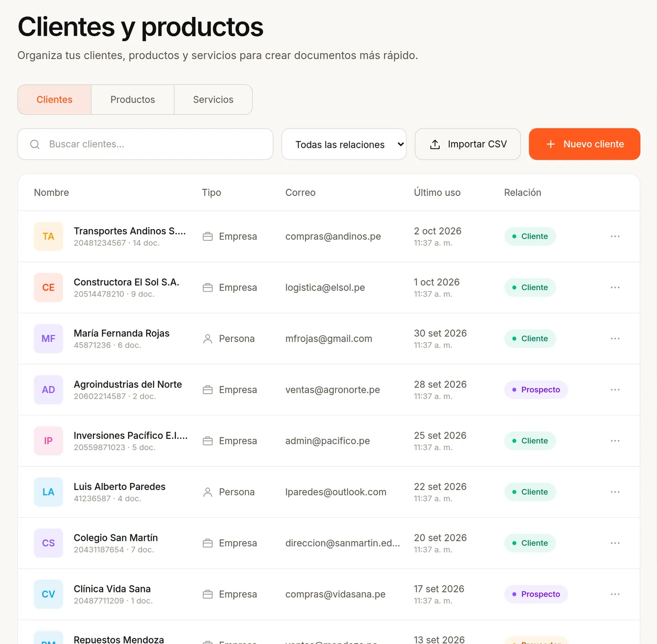Click the CV avatar of Clínica Vida Sana
Screen dimensions: 657x644
point(48,594)
